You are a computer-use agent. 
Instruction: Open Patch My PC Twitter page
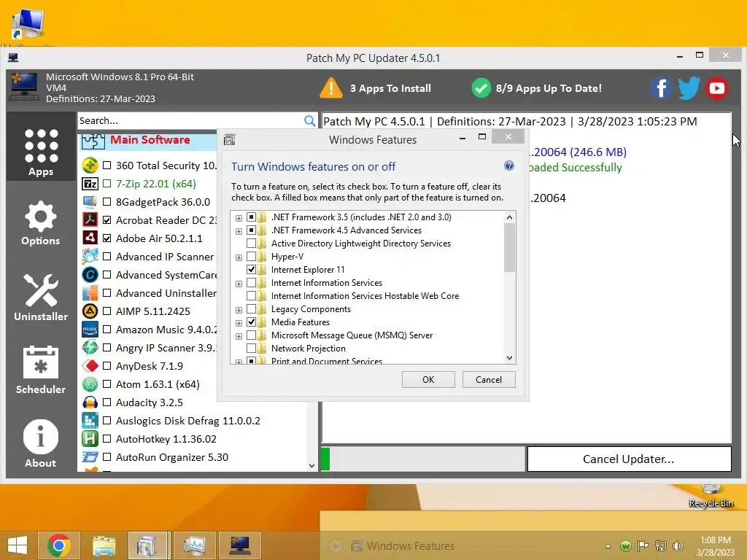[689, 88]
